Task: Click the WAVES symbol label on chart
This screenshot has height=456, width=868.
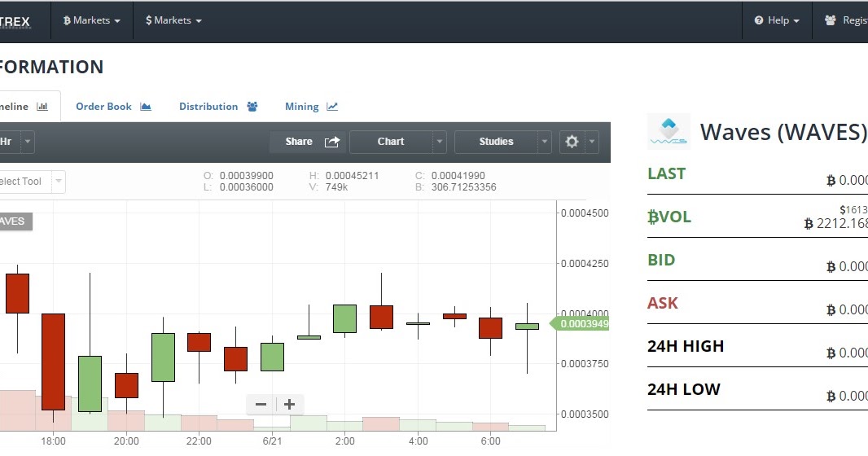Action: coord(15,221)
